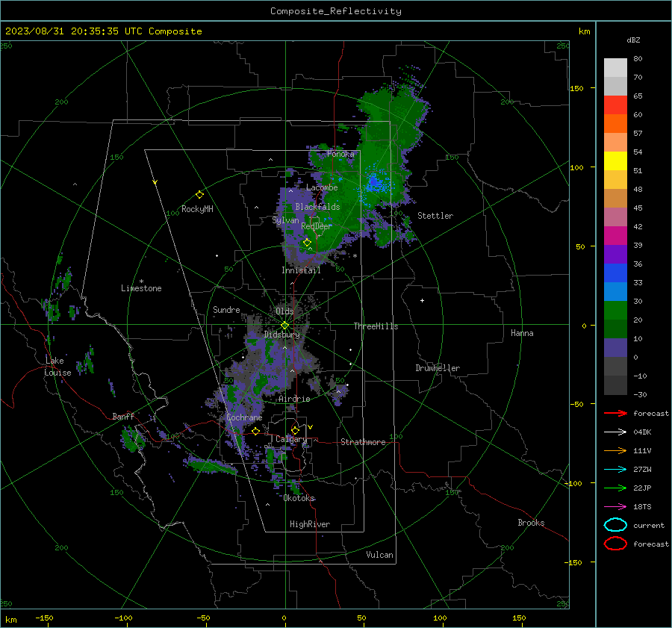Viewport: 672px width, 628px height.
Task: Click the Drumheller town label
Action: coord(438,368)
